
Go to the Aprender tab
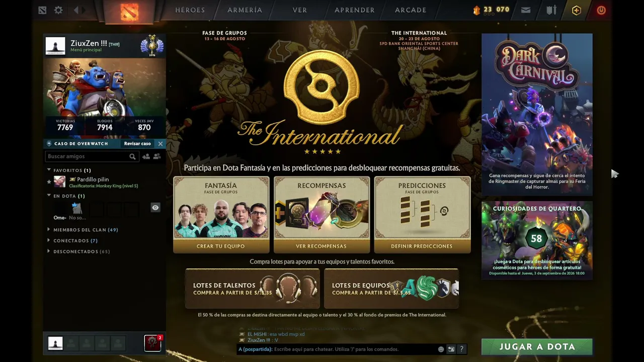[x=355, y=10]
